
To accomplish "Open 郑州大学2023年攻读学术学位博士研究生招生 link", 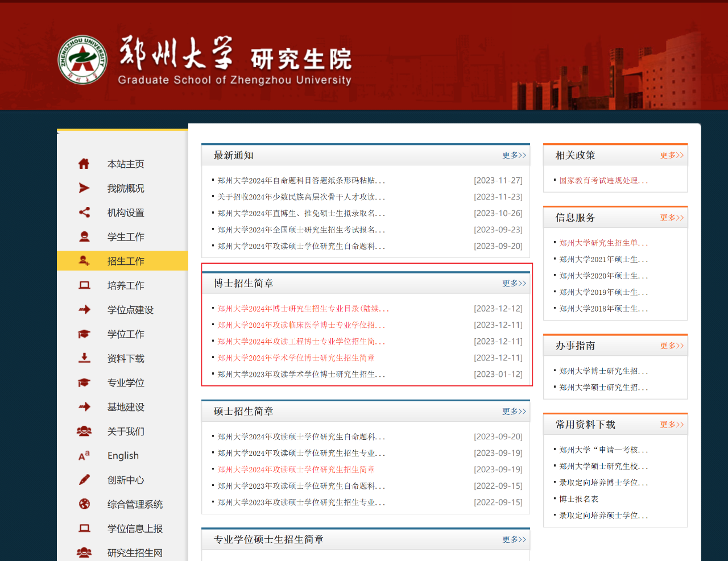I will pyautogui.click(x=301, y=375).
